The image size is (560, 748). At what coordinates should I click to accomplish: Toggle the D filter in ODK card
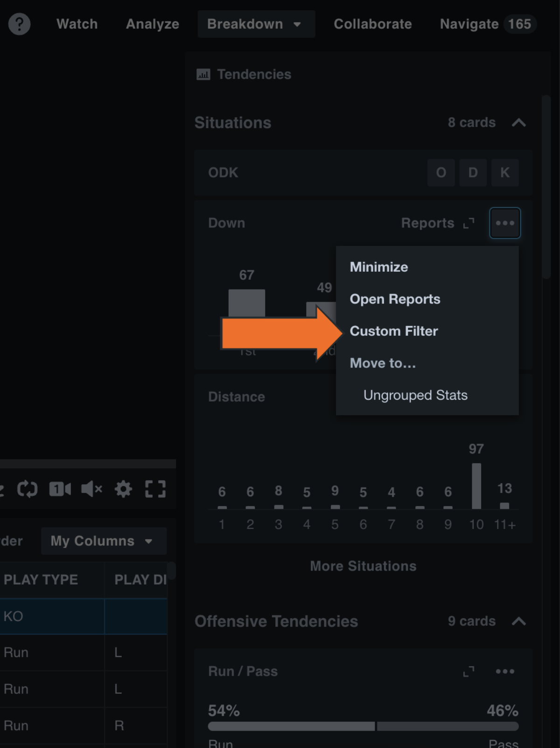click(x=473, y=173)
